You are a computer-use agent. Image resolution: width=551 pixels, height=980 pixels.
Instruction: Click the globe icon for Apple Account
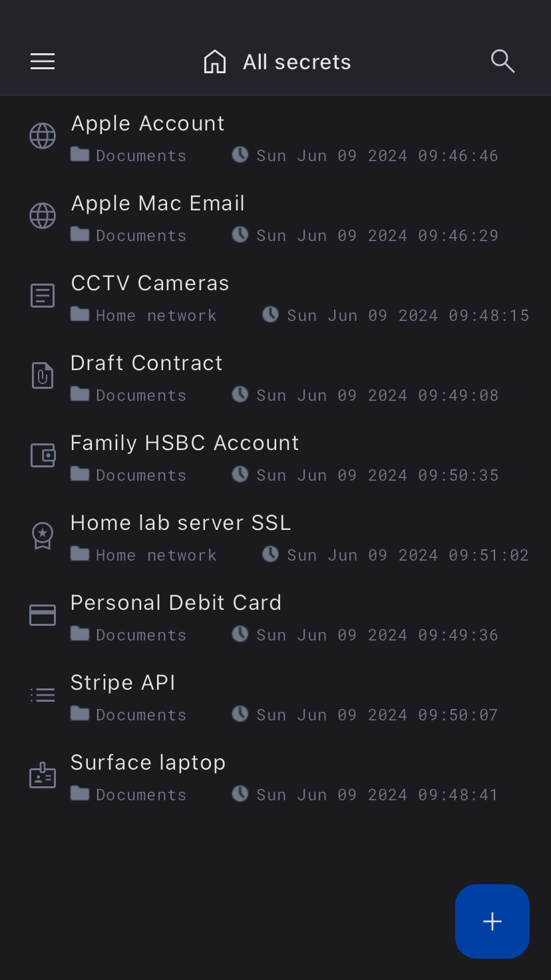click(43, 136)
